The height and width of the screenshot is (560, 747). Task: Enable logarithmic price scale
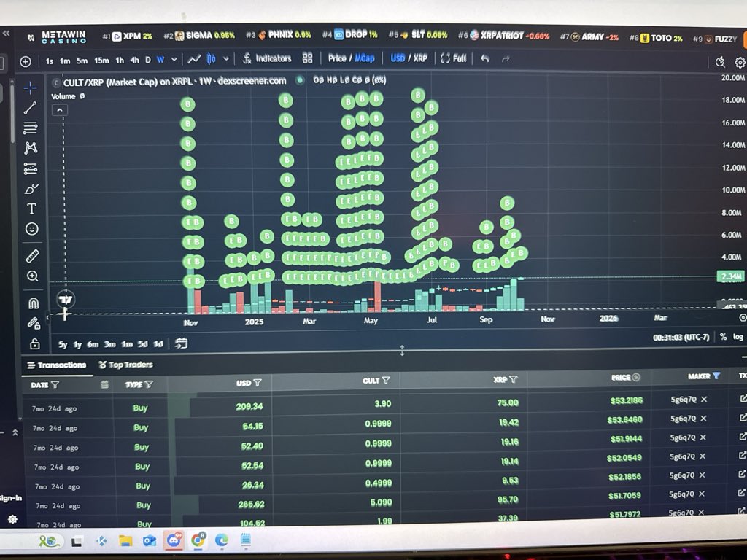[x=738, y=337]
